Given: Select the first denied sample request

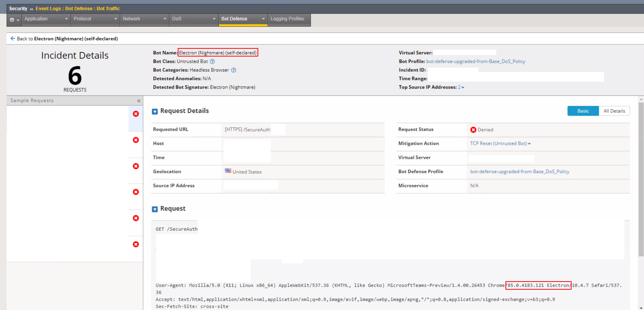Looking at the screenshot, I should pos(136,114).
